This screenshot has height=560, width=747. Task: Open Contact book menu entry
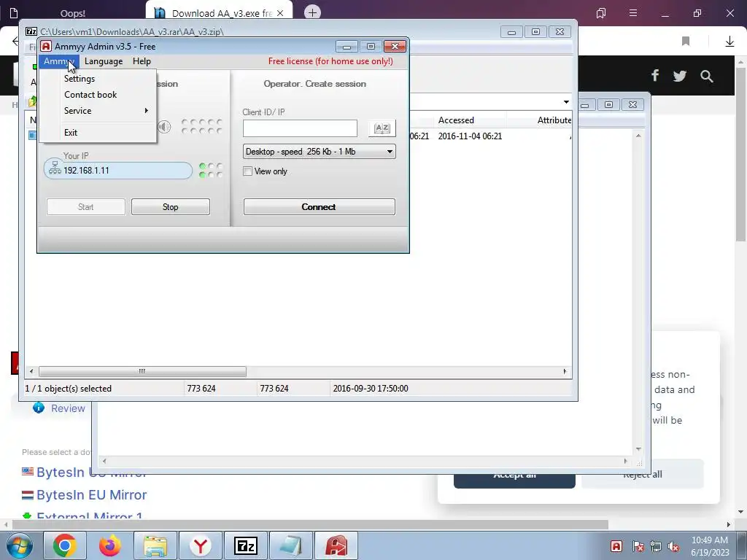click(x=90, y=95)
